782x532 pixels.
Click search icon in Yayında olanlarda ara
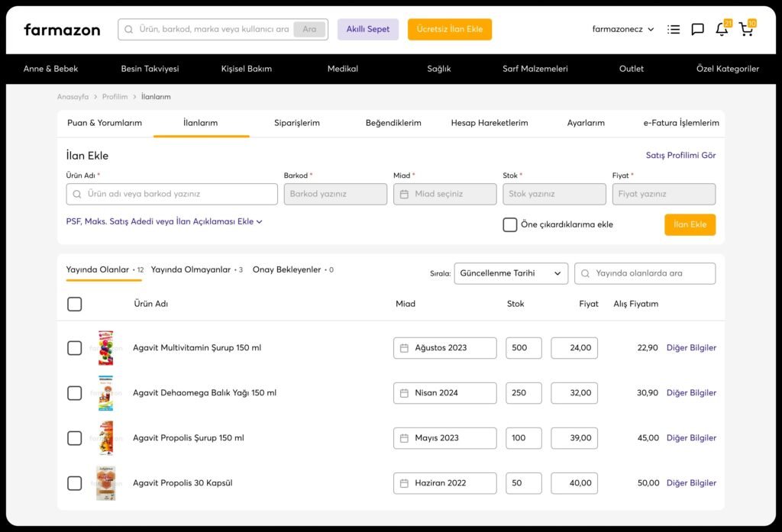[586, 273]
